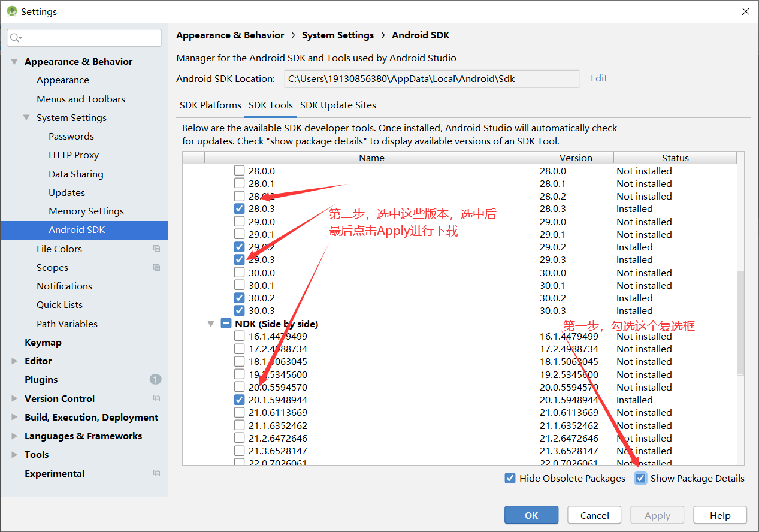Open the Data Sharing settings
The image size is (759, 532).
point(76,174)
